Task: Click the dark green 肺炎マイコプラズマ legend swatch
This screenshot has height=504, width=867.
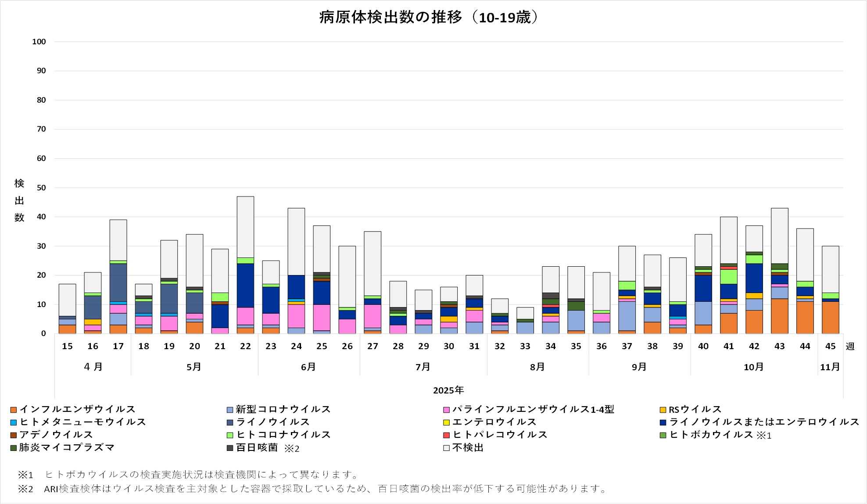Action: coord(14,448)
